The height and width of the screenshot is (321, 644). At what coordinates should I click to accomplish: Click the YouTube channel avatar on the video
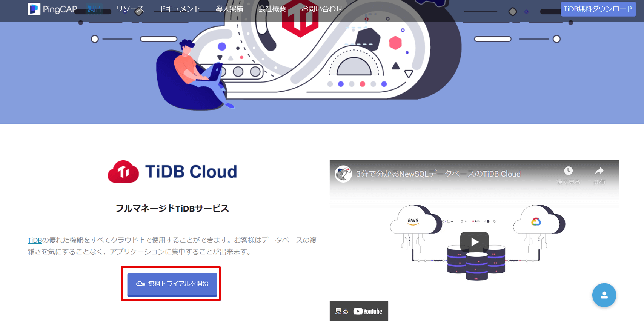[x=343, y=174]
